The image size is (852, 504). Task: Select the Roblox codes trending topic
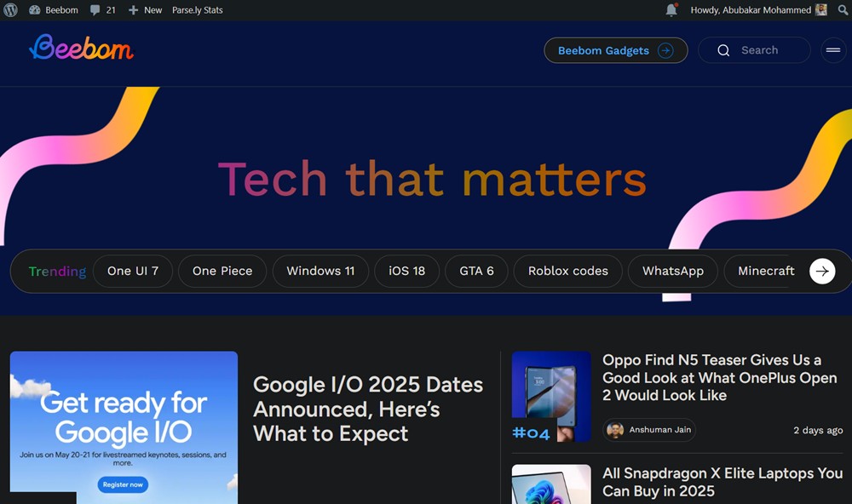tap(567, 271)
